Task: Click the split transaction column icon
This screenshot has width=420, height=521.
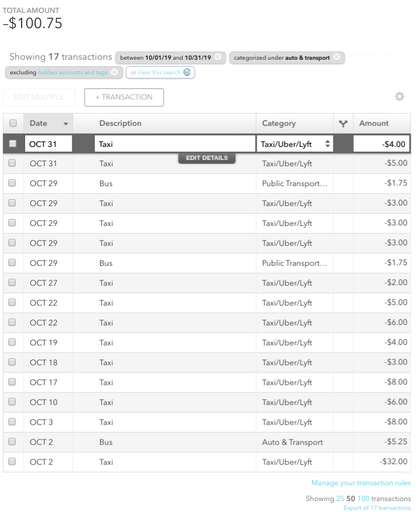Action: pos(343,124)
